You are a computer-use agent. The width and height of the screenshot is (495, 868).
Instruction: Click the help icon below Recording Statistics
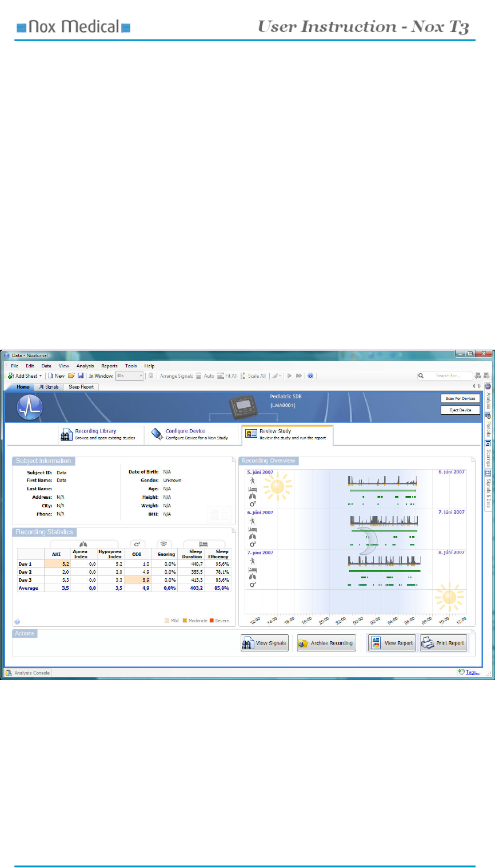tap(17, 621)
